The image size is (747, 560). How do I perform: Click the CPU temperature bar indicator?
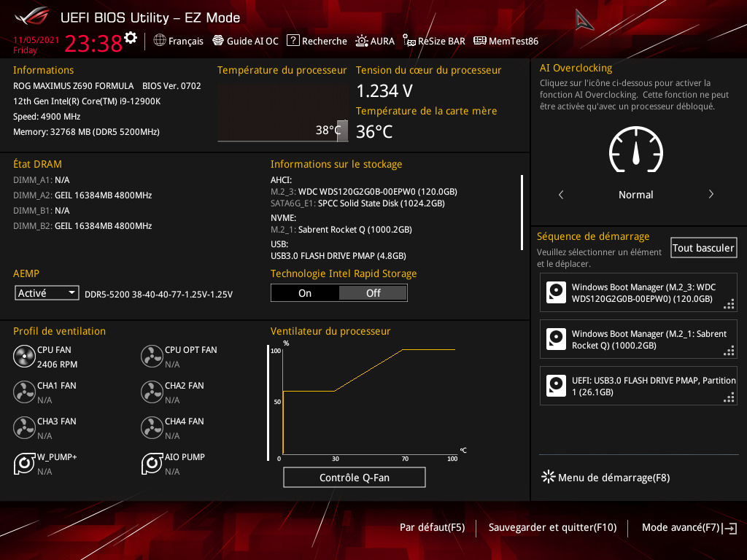tap(342, 131)
